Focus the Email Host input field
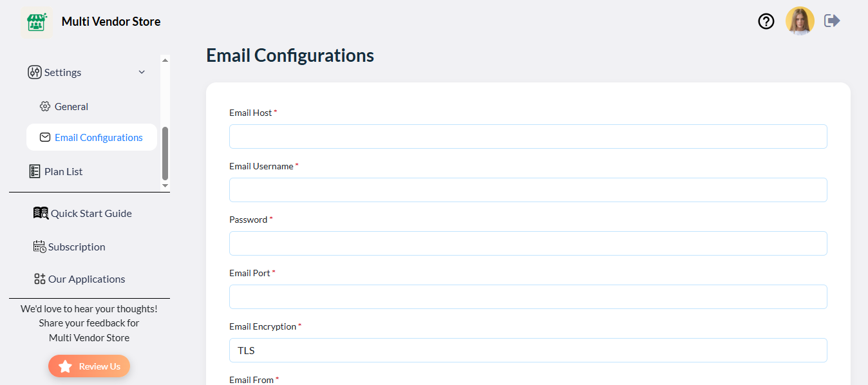 click(528, 136)
